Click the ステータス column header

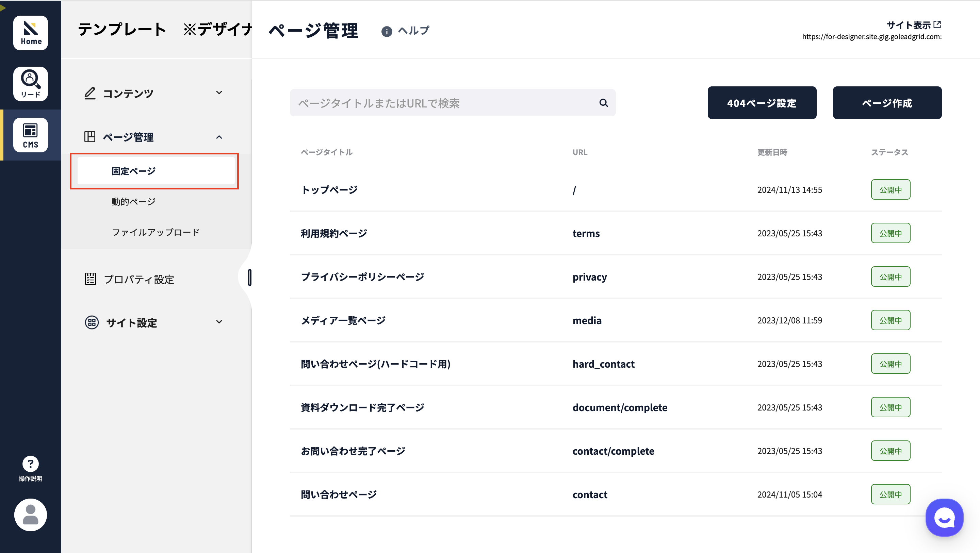coord(889,152)
